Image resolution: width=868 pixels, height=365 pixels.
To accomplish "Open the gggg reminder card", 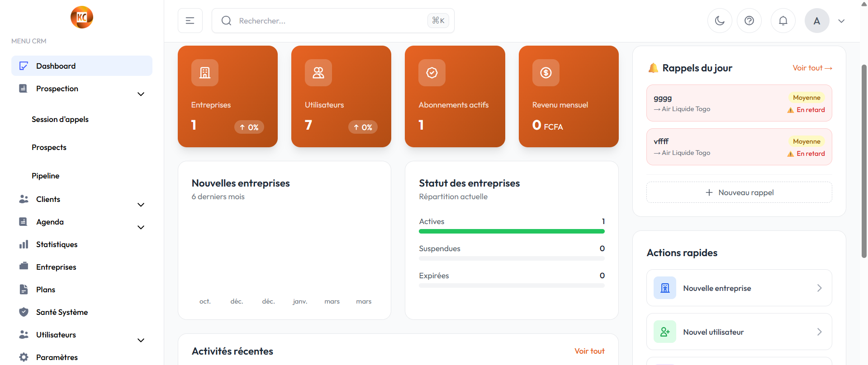I will tap(739, 103).
